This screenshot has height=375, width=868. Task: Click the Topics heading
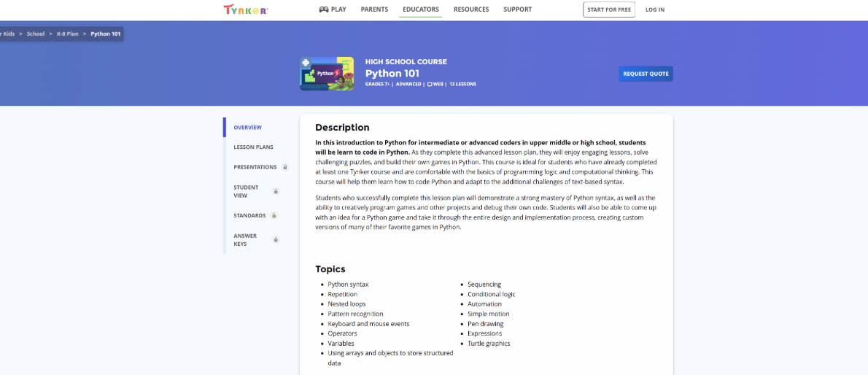(330, 269)
